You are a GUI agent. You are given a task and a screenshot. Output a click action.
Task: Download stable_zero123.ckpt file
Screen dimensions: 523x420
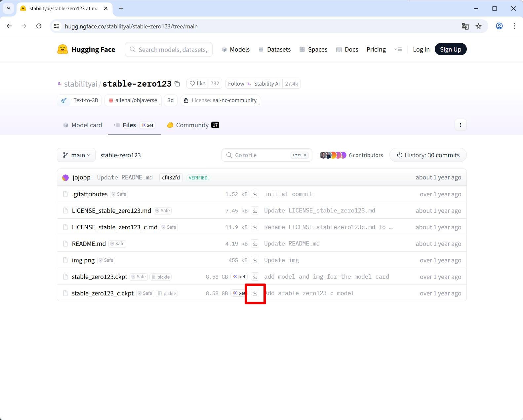tap(255, 277)
